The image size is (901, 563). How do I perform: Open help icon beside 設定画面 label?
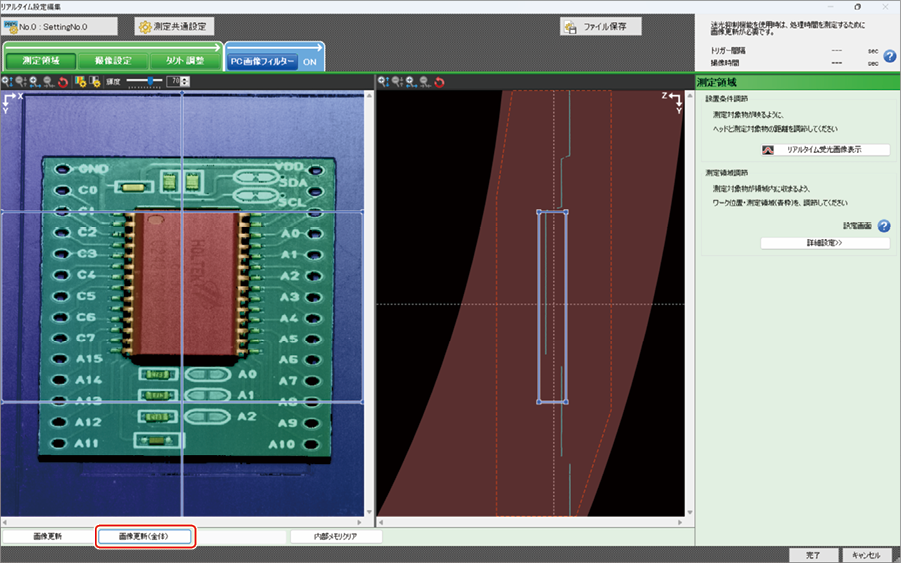coord(883,226)
